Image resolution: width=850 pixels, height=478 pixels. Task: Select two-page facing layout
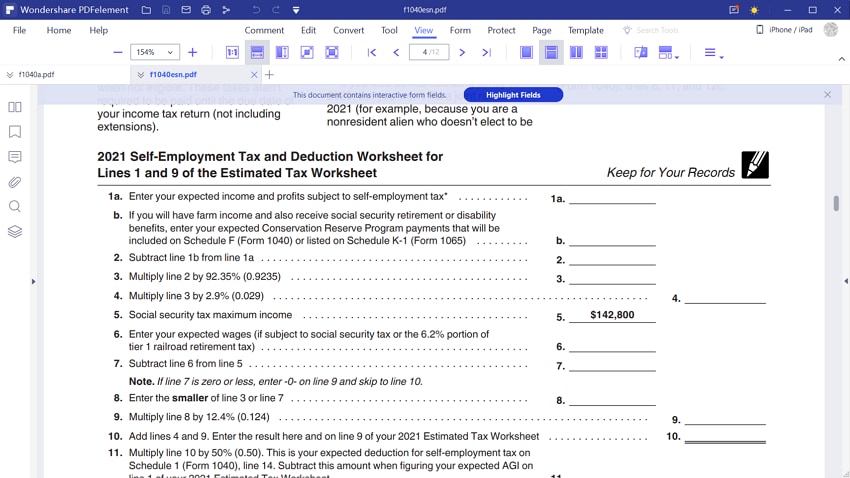pyautogui.click(x=576, y=53)
